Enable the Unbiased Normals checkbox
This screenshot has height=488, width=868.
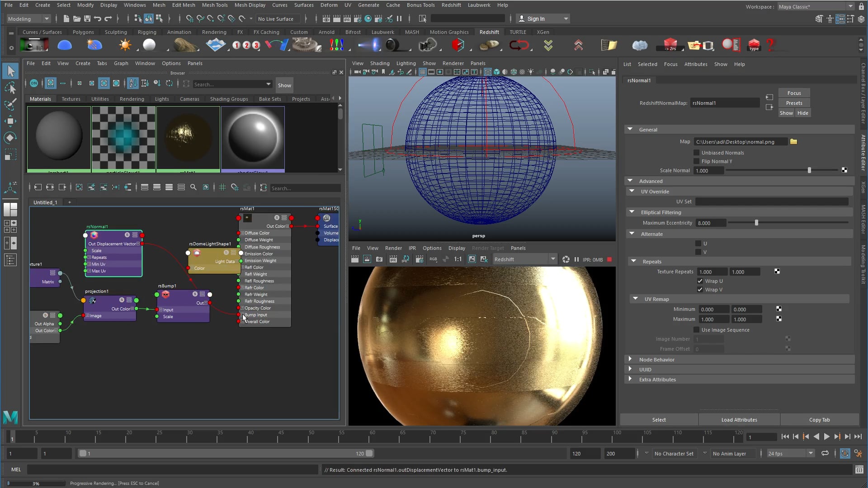pyautogui.click(x=696, y=152)
